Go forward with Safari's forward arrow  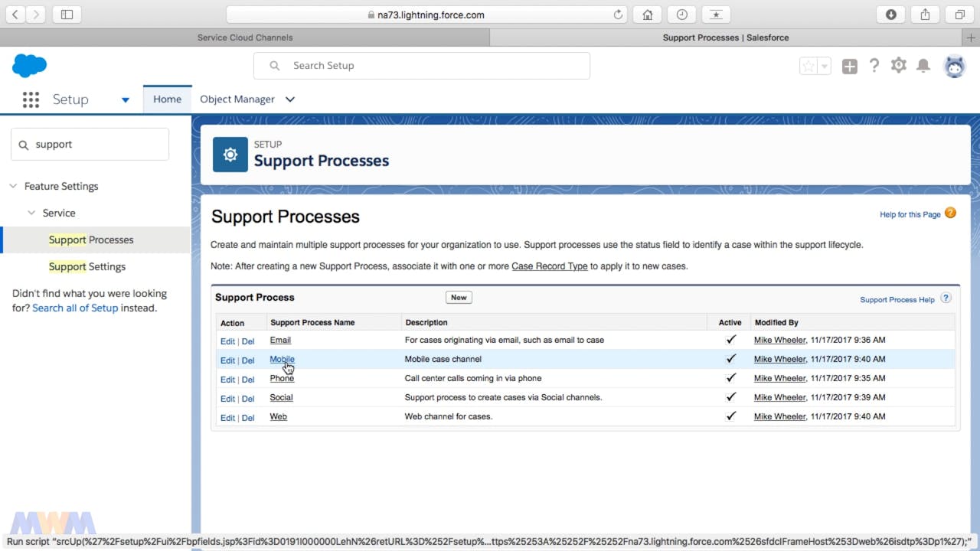(37, 15)
